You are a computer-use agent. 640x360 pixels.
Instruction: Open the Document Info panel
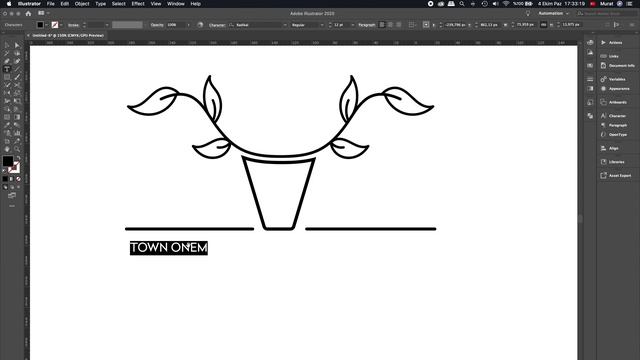pos(622,65)
